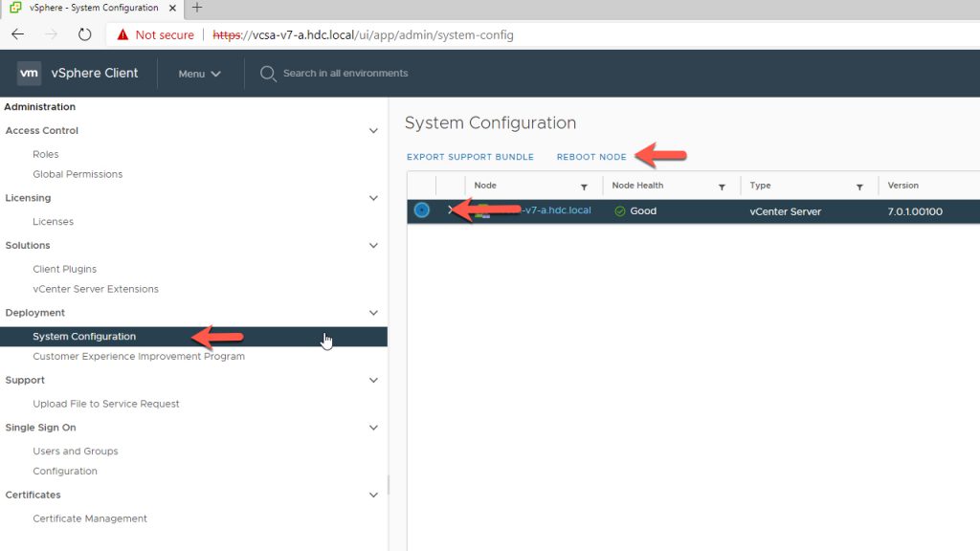
Task: Click the green Good health icon
Action: (x=619, y=211)
